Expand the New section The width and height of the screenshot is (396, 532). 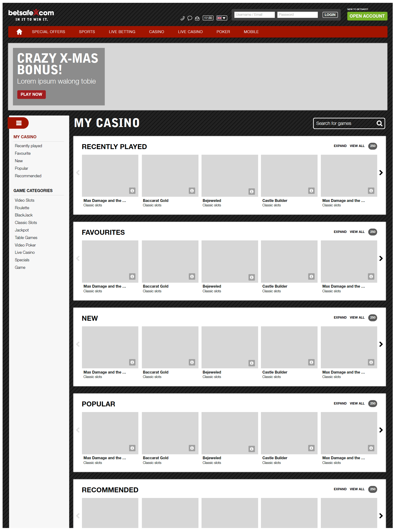[340, 318]
